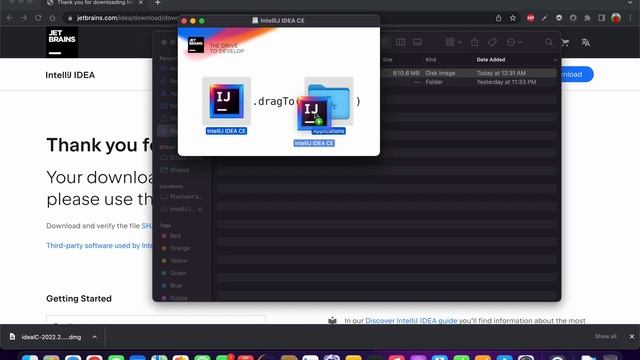
Task: Close the Thank you for downloading tab
Action: 141,3
